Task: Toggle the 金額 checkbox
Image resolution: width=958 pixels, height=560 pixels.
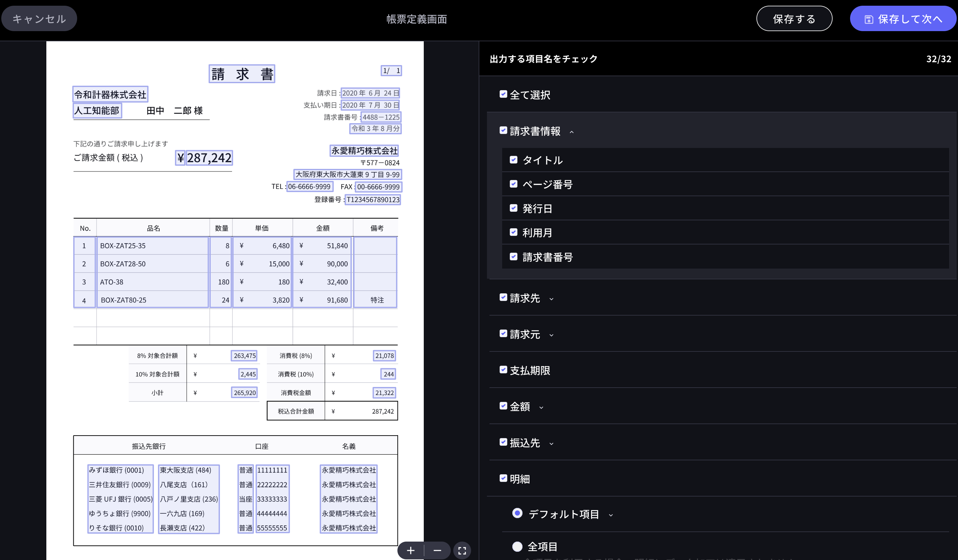Action: coord(503,406)
